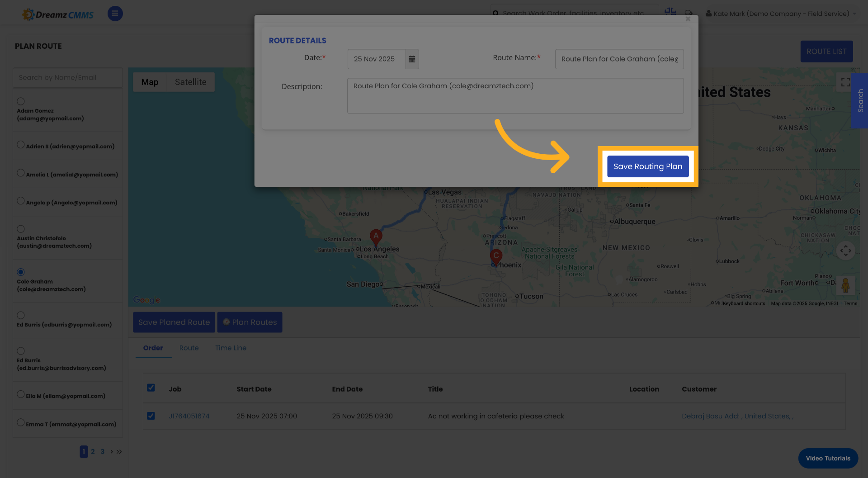
Task: Open the Debraj Basu address link
Action: pos(737,416)
